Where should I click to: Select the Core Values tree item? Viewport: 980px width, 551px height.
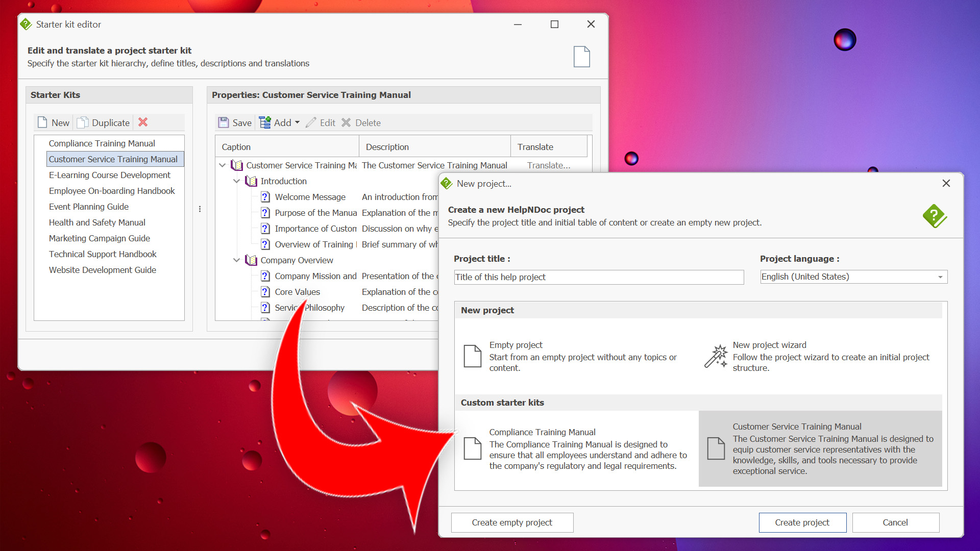click(297, 292)
